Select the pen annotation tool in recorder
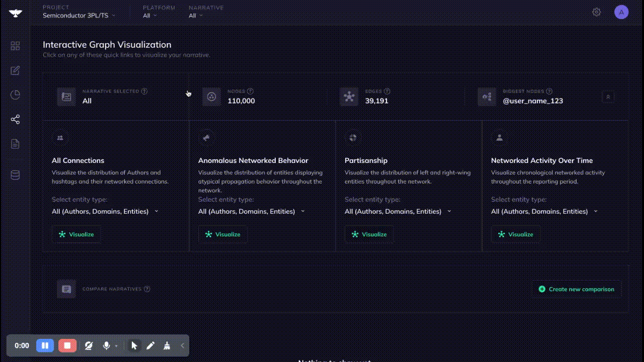 (x=150, y=345)
